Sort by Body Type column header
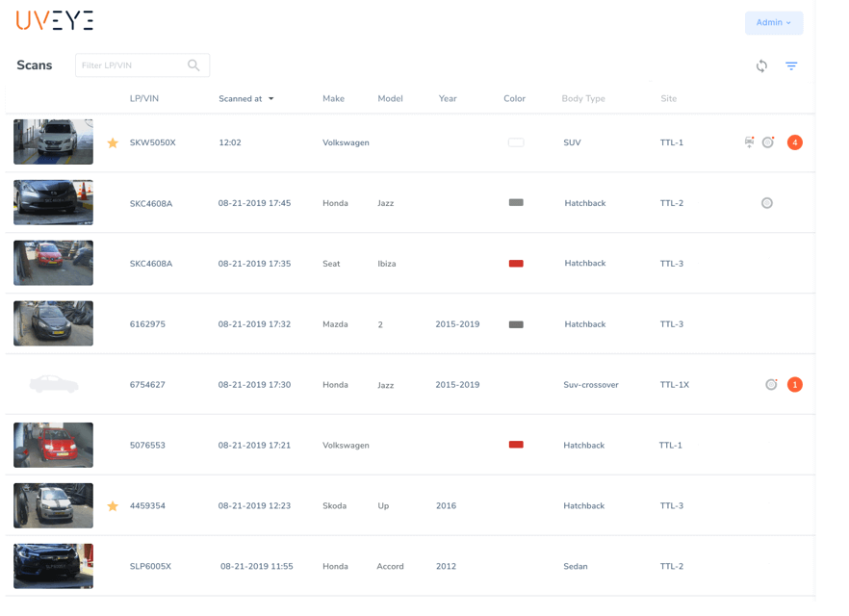Viewport: 849px width, 616px height. click(583, 98)
